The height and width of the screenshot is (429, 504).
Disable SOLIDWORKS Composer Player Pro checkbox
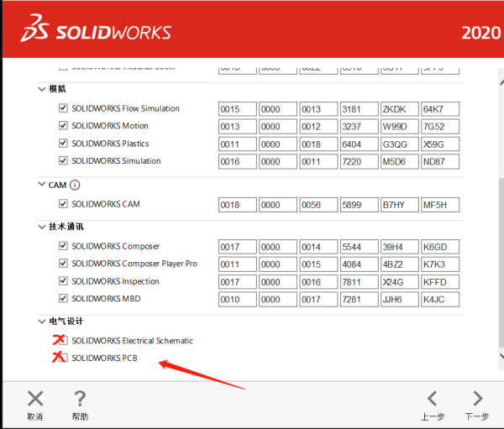click(x=63, y=264)
